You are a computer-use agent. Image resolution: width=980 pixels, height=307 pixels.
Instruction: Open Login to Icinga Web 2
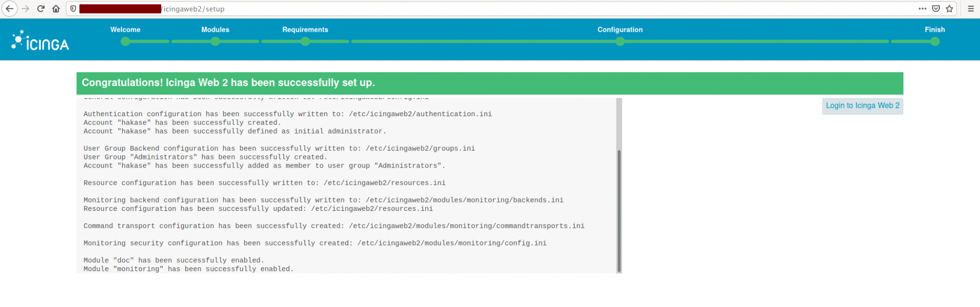[x=862, y=106]
